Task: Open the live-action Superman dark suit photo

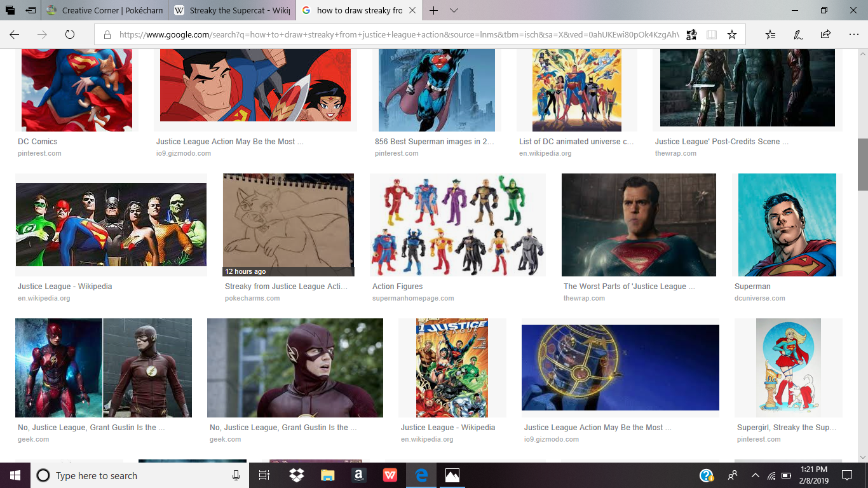Action: point(639,225)
